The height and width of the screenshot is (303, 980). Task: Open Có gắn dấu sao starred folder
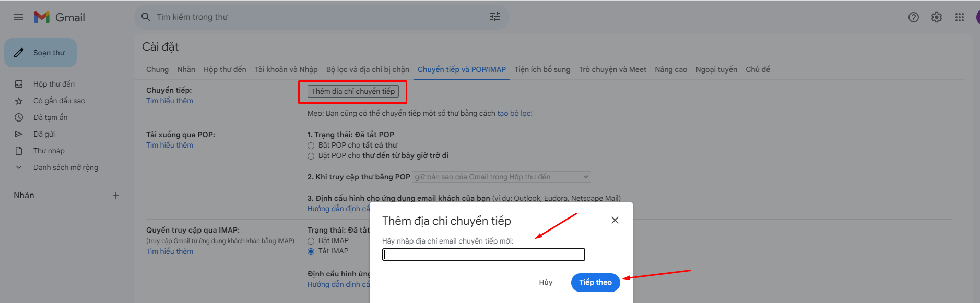pos(59,101)
